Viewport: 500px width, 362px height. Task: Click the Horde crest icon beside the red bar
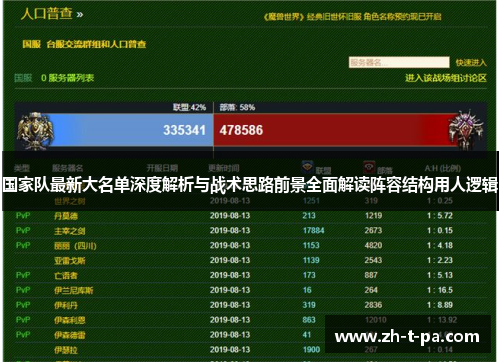click(x=466, y=130)
